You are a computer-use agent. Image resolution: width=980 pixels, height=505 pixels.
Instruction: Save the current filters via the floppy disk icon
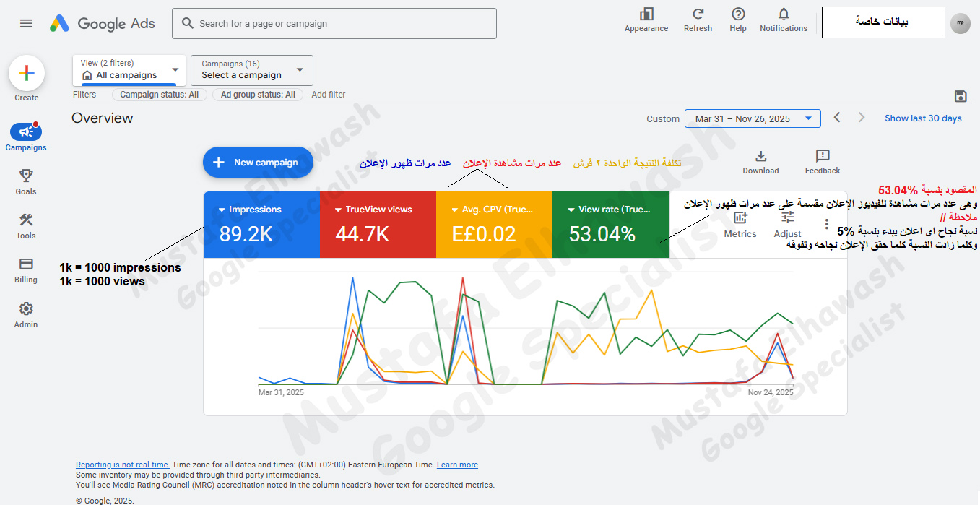(x=960, y=97)
